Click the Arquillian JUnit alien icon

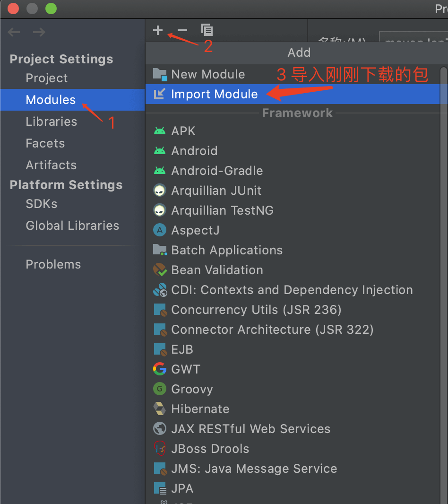(x=160, y=190)
